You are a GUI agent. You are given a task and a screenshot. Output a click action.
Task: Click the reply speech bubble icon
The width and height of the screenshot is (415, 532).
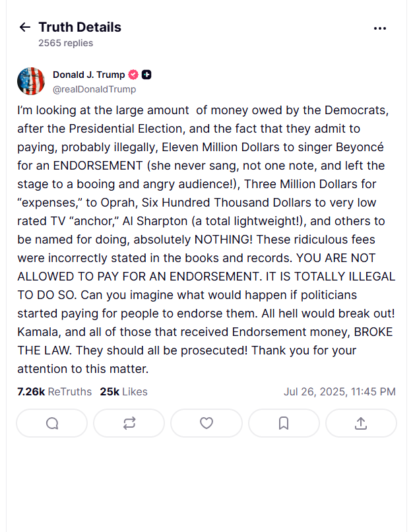pyautogui.click(x=52, y=423)
